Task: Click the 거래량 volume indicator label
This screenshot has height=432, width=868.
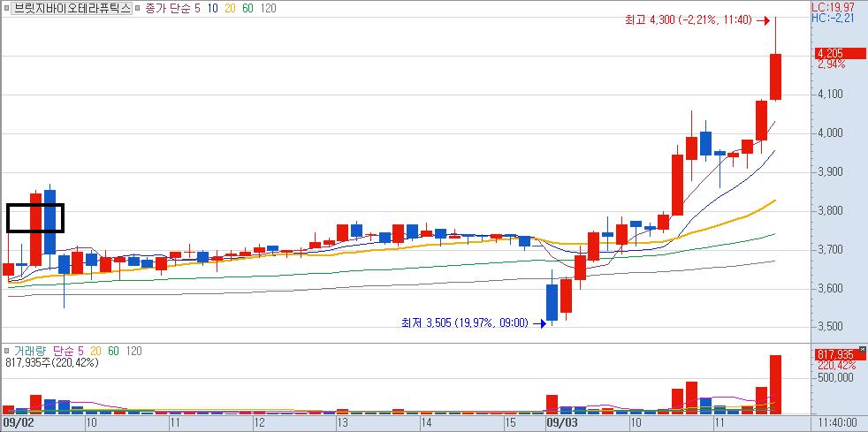Action: tap(29, 352)
